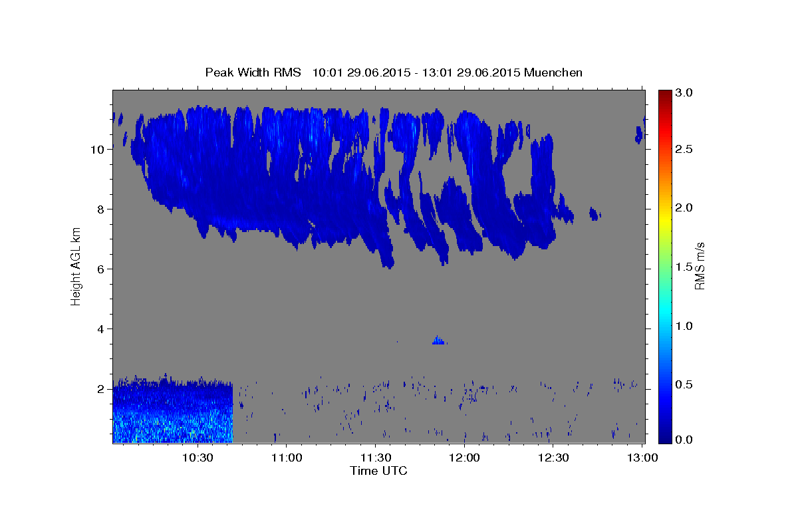The height and width of the screenshot is (532, 798).
Task: Click the boundary layer signal below 2 km
Action: (172, 409)
